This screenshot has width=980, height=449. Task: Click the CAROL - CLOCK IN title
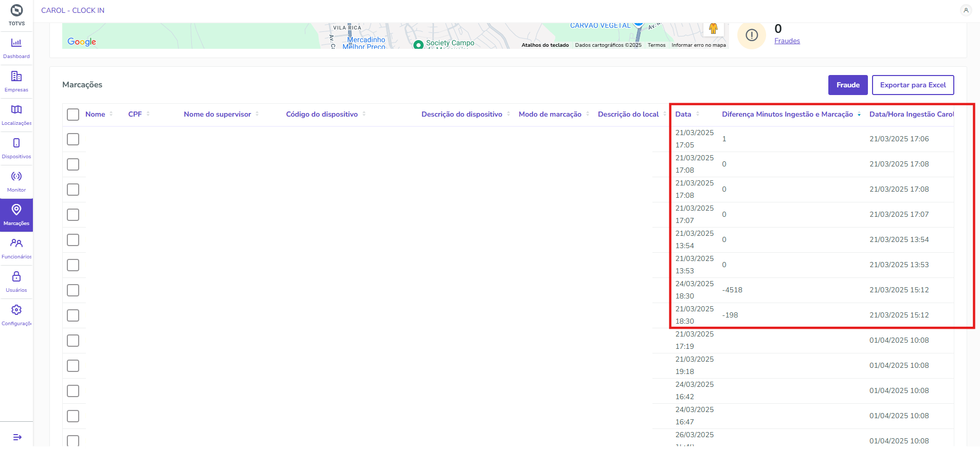[72, 10]
